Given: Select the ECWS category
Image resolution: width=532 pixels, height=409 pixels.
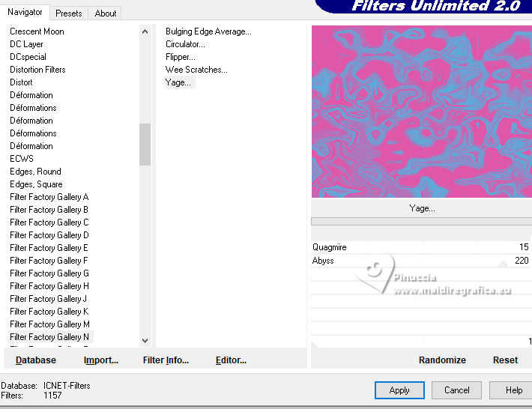Looking at the screenshot, I should click(22, 159).
